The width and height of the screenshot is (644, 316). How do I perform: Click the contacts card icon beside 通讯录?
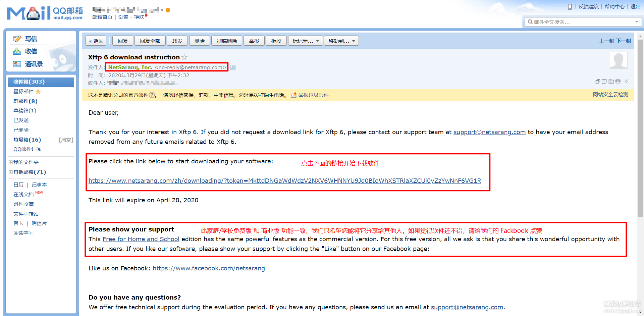17,64
